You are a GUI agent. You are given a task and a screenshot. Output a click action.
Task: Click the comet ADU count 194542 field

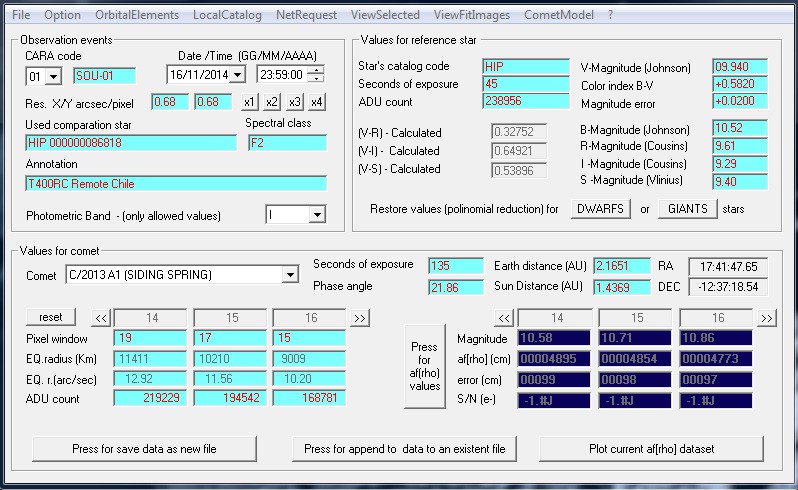pos(230,397)
